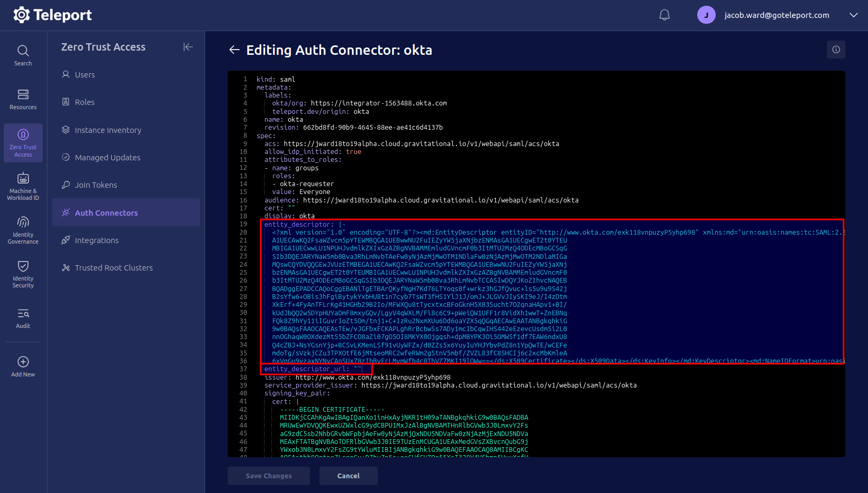Open the account dropdown for jacob.ward@goteleport.com
Viewport: 868px width, 493px height.
click(853, 15)
